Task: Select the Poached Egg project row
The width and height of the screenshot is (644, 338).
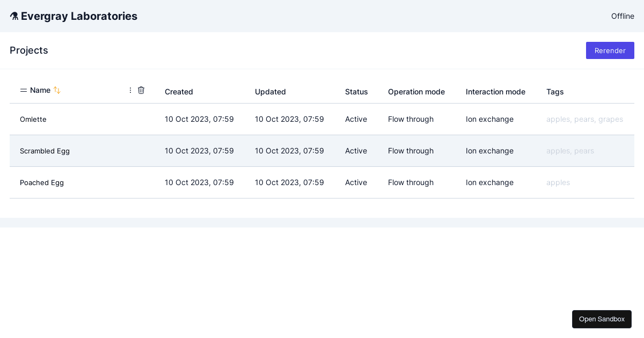Action: tap(42, 182)
